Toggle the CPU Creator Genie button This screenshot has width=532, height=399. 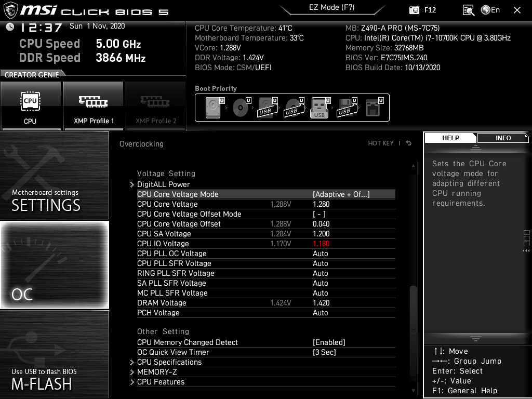click(31, 106)
